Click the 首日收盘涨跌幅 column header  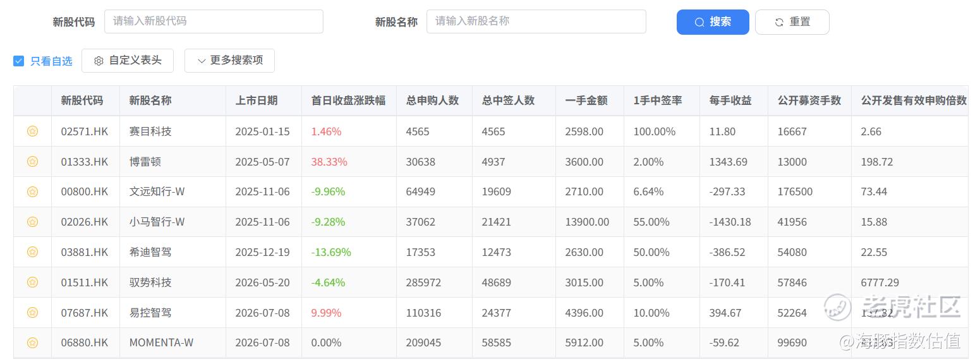click(x=348, y=100)
